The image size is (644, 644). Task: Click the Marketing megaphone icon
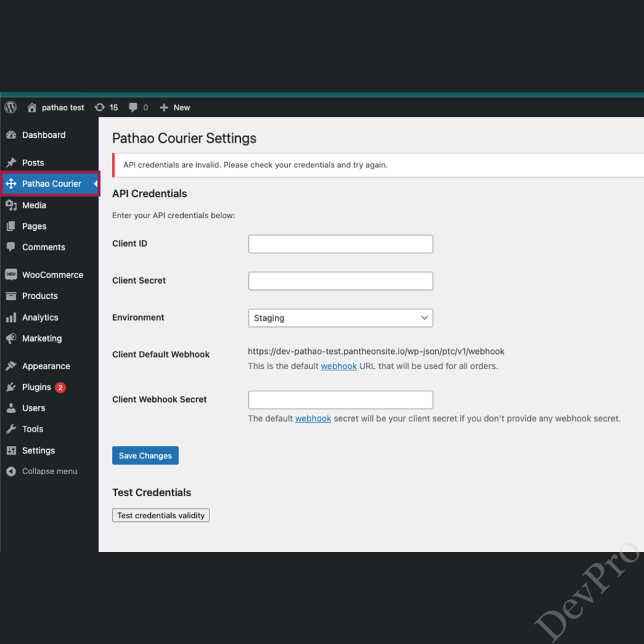tap(13, 338)
